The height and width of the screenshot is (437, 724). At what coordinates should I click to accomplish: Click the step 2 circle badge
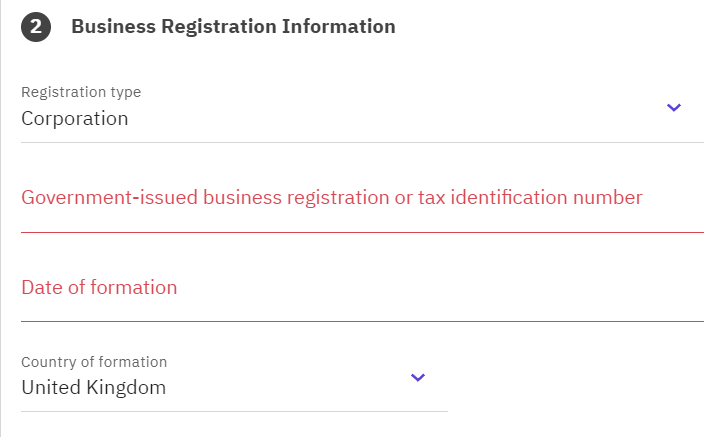tap(35, 27)
